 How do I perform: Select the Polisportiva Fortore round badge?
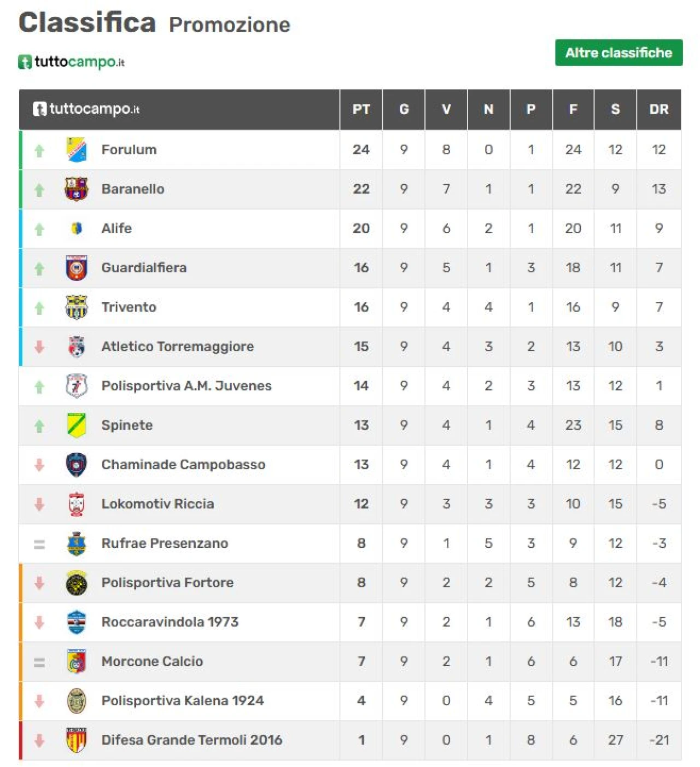coord(76,583)
